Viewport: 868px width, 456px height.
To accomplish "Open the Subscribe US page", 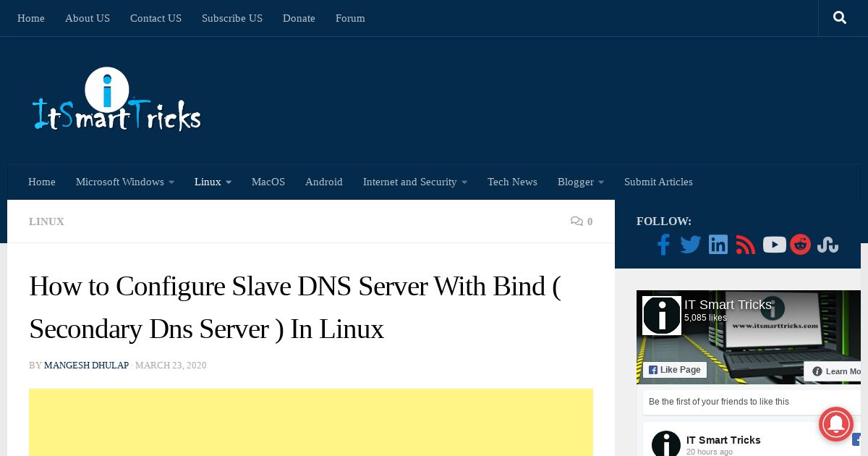I will click(232, 18).
